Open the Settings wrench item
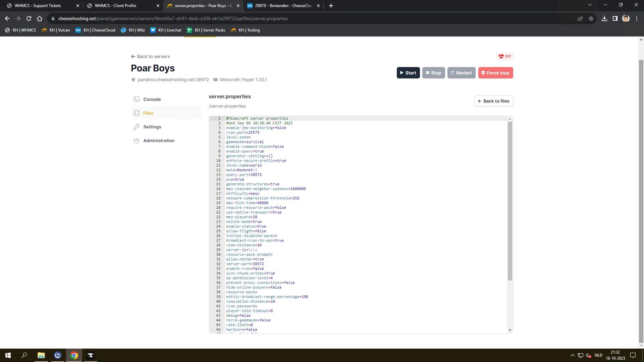644x362 pixels. pyautogui.click(x=152, y=127)
